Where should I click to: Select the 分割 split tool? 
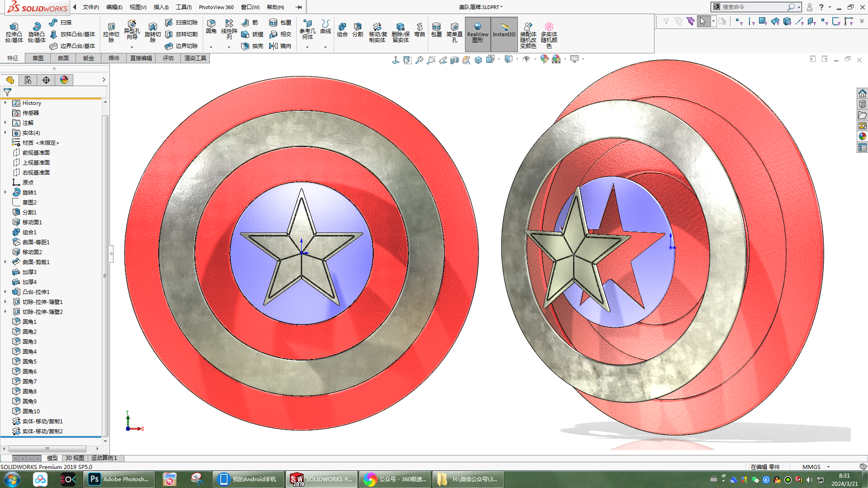pyautogui.click(x=358, y=30)
